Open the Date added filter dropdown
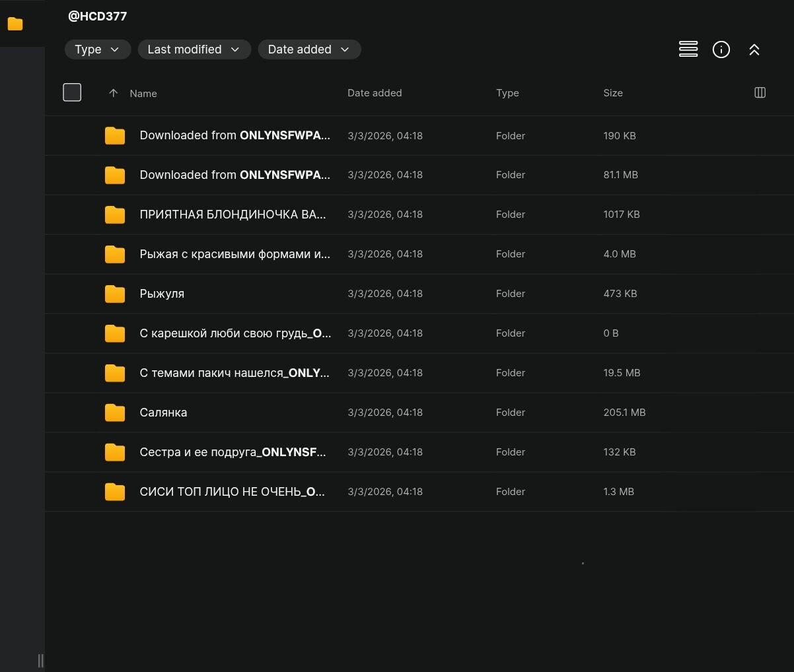This screenshot has height=672, width=794. (x=308, y=50)
